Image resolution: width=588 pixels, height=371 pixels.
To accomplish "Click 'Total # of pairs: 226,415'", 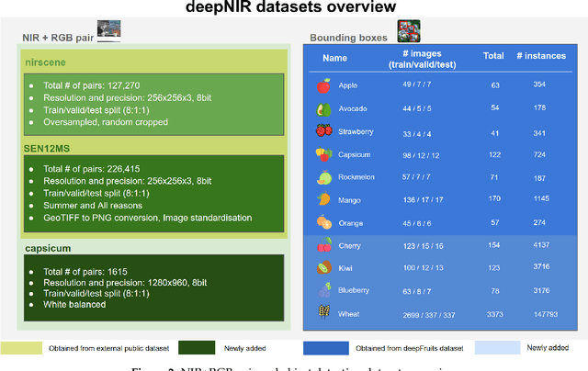I will 92,169.
